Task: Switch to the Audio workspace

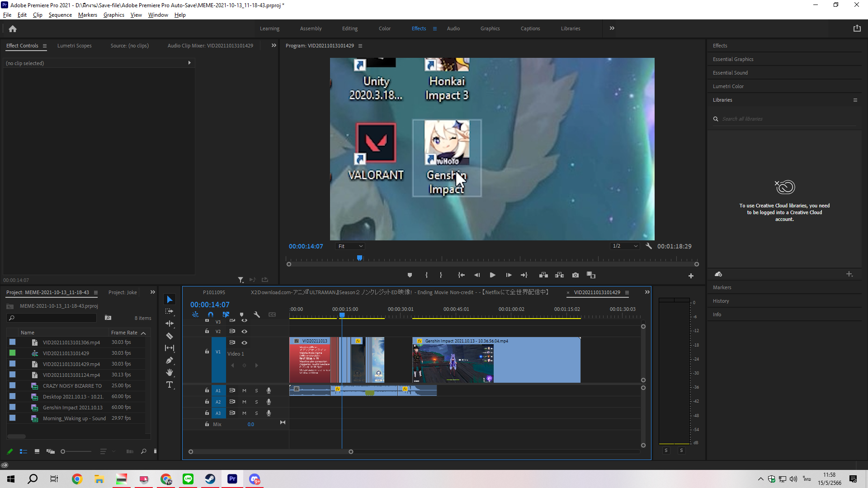Action: click(x=453, y=28)
